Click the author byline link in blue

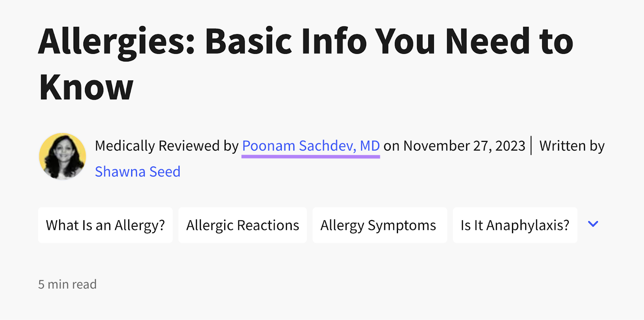click(x=137, y=172)
